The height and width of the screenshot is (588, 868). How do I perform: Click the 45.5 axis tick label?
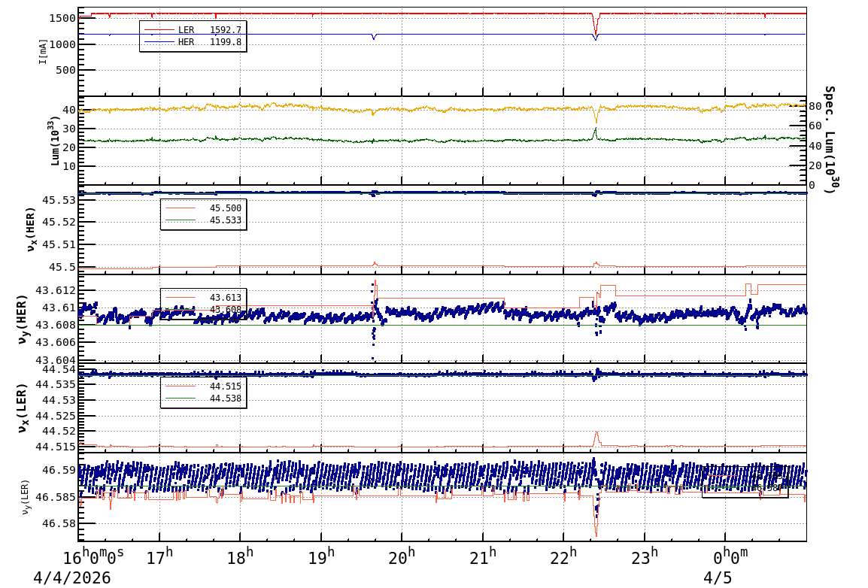point(62,267)
